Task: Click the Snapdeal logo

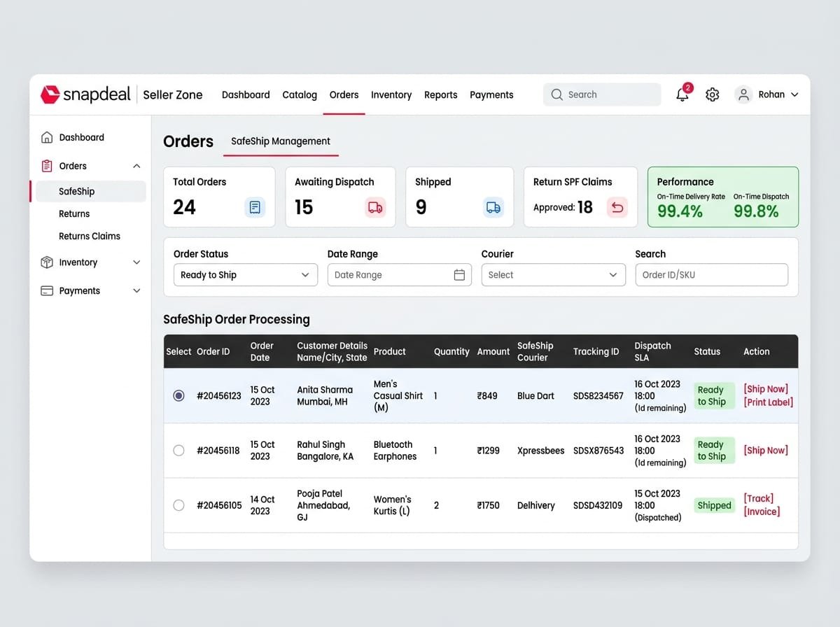Action: [x=85, y=94]
